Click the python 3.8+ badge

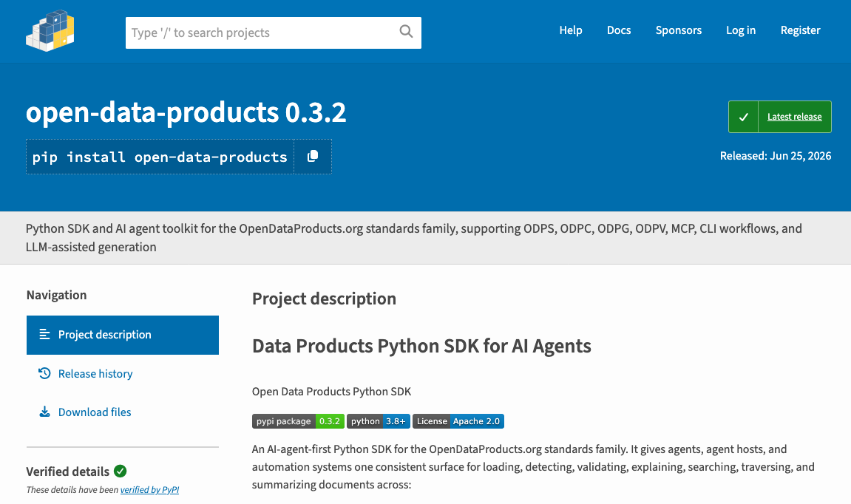pos(379,421)
